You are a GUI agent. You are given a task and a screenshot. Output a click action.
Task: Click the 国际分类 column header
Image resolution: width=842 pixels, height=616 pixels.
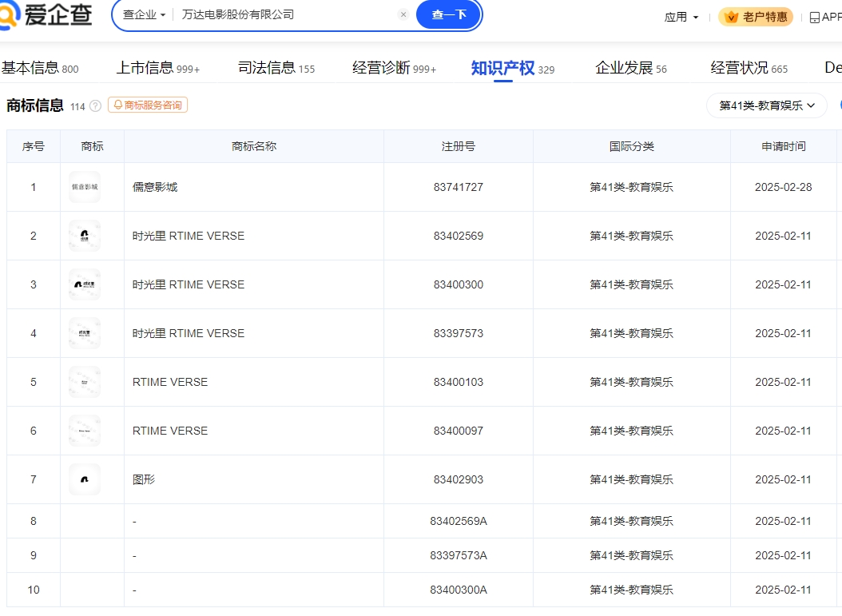[631, 146]
